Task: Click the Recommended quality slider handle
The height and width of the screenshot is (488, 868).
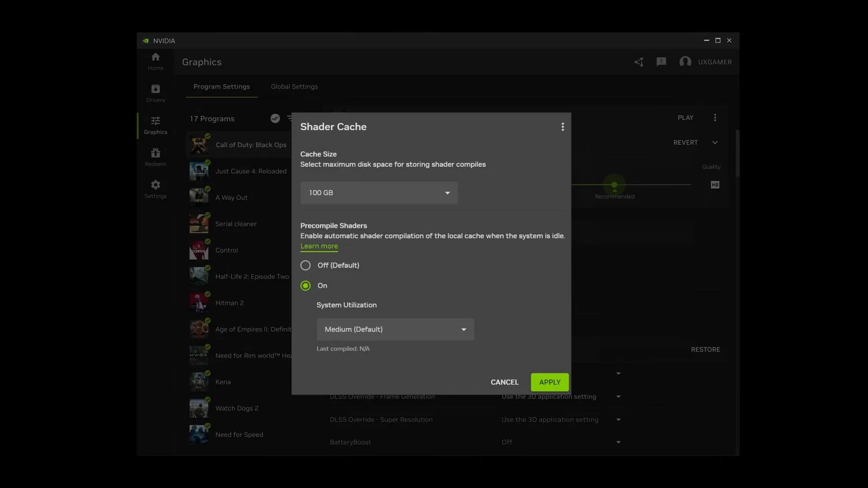Action: click(x=614, y=185)
